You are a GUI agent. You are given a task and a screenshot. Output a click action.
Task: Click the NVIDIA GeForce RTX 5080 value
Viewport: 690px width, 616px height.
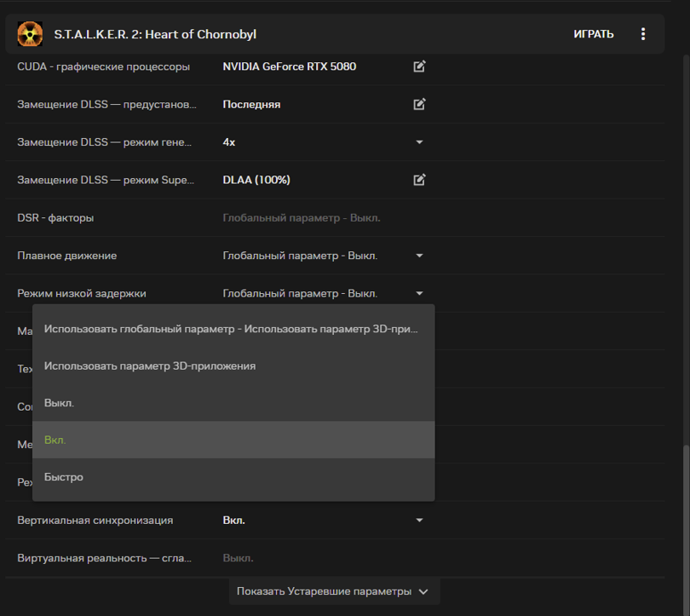pos(289,66)
